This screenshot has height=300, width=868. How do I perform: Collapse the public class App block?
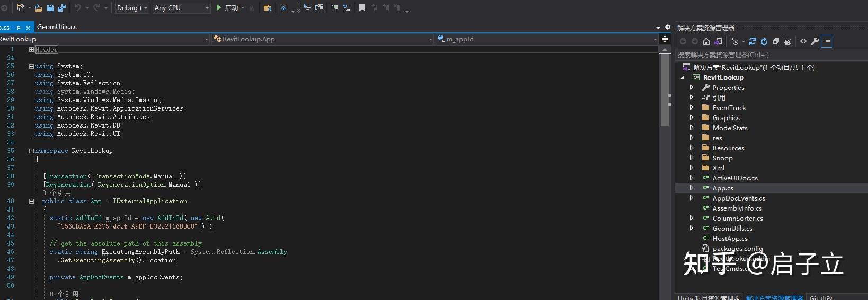coord(31,202)
